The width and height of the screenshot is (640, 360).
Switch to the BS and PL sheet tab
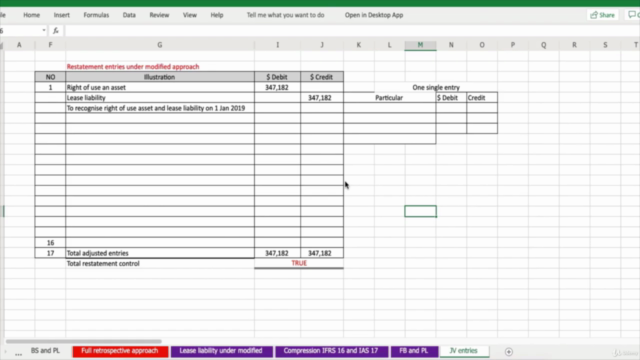(45, 351)
